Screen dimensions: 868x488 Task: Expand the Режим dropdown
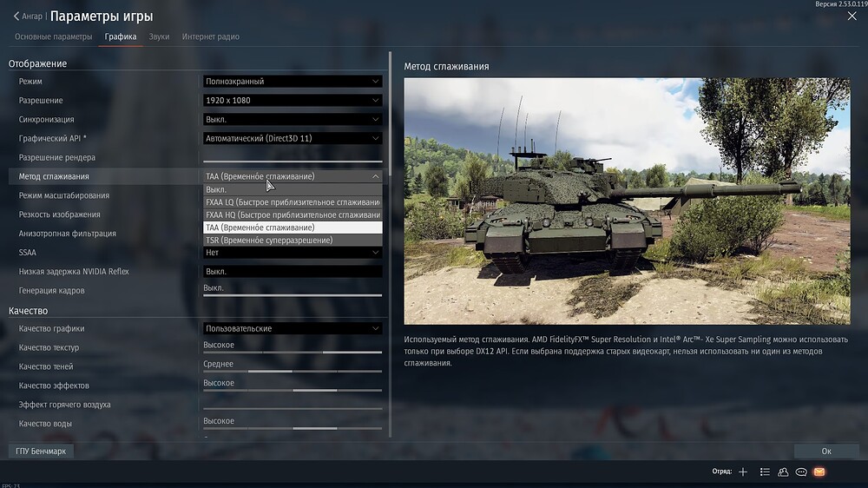292,82
